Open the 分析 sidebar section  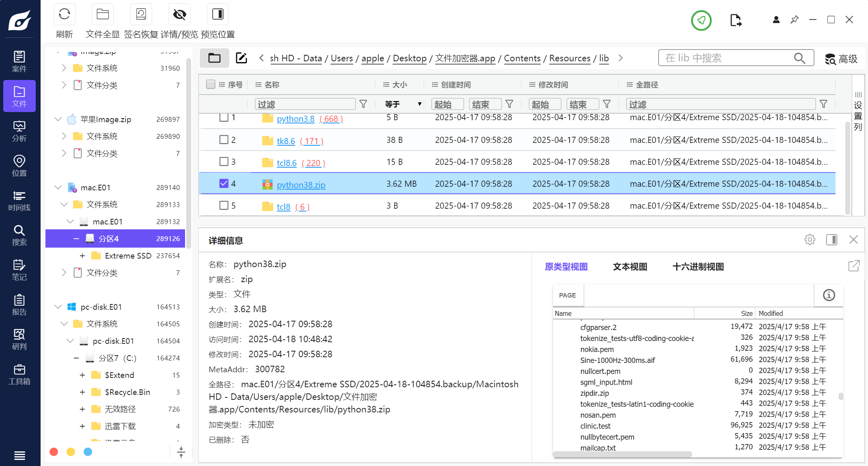click(19, 131)
